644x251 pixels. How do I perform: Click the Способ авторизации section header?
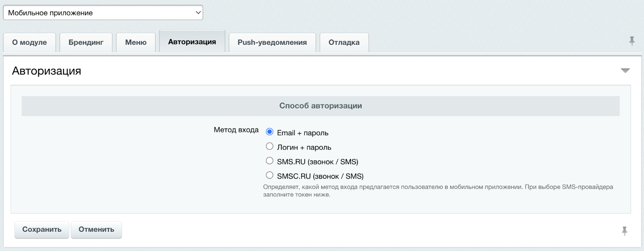tap(320, 106)
